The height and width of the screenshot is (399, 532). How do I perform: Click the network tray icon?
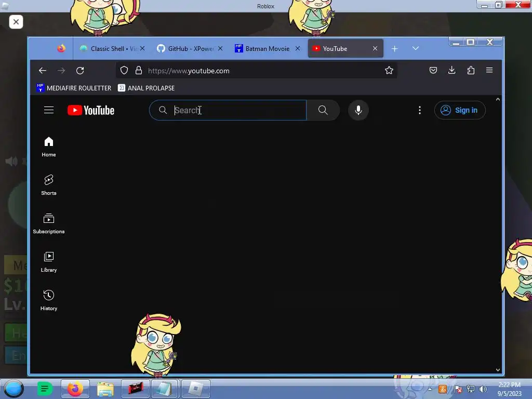[471, 389]
